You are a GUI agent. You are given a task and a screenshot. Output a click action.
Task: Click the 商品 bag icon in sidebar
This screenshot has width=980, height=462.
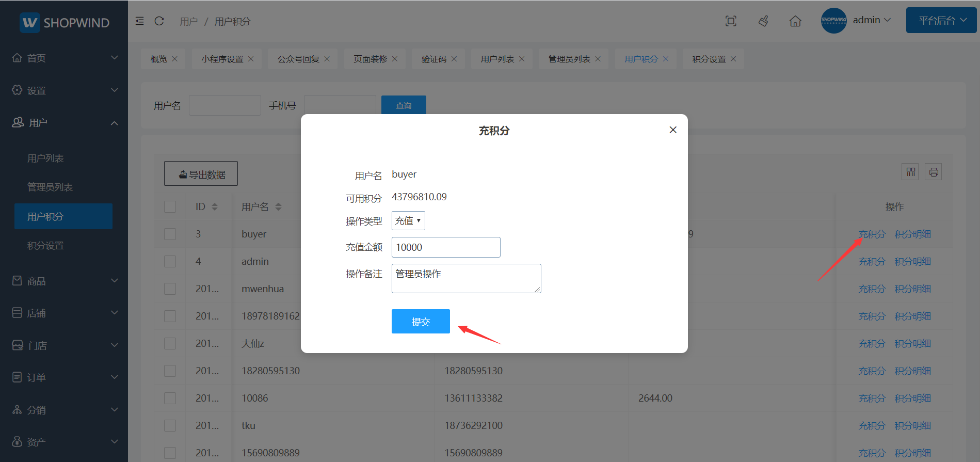[x=17, y=281]
